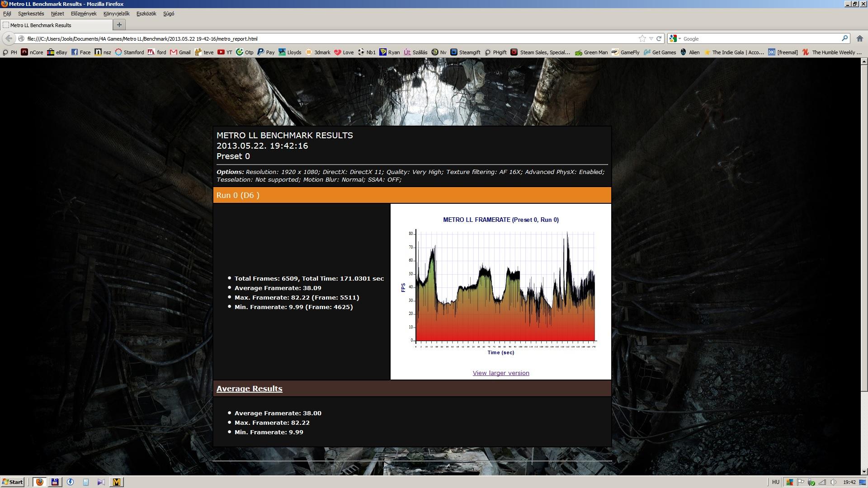Open the Nb1 bookmark
The width and height of the screenshot is (868, 488).
(x=367, y=52)
